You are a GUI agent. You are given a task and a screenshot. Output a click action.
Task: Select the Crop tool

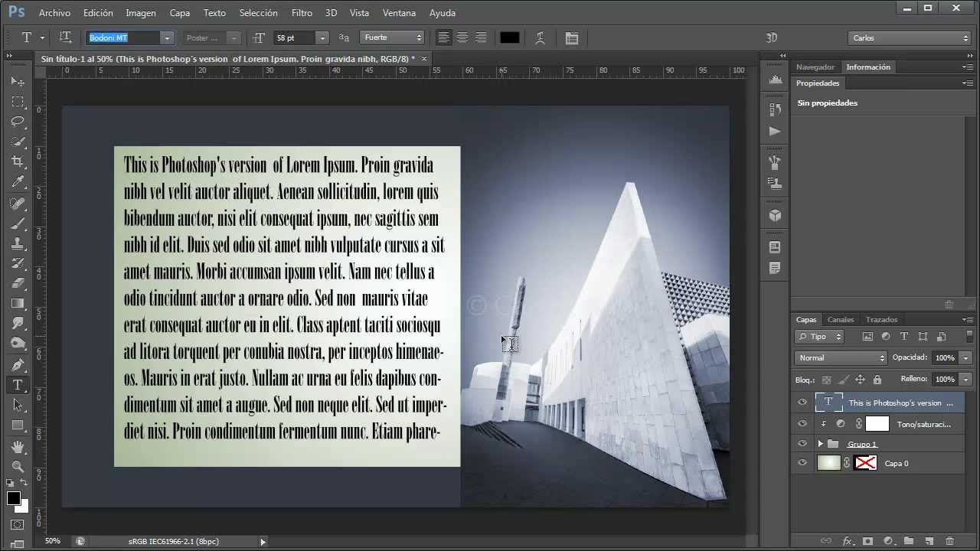coord(18,161)
